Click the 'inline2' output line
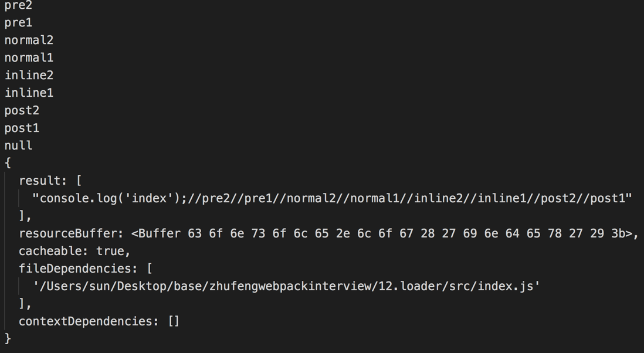The height and width of the screenshot is (353, 644). click(x=29, y=76)
